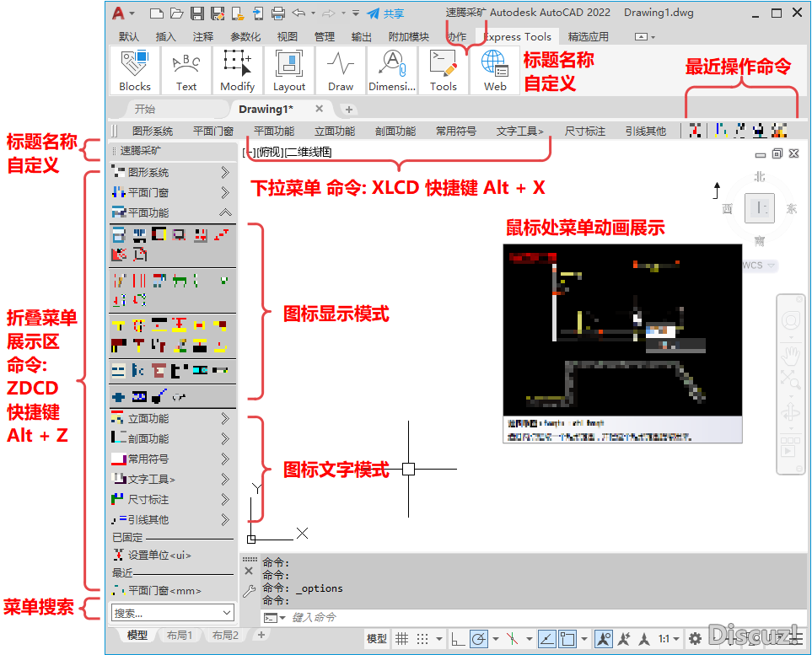The image size is (812, 655).
Task: Click the ShowMotion navigation icon
Action: point(790,446)
